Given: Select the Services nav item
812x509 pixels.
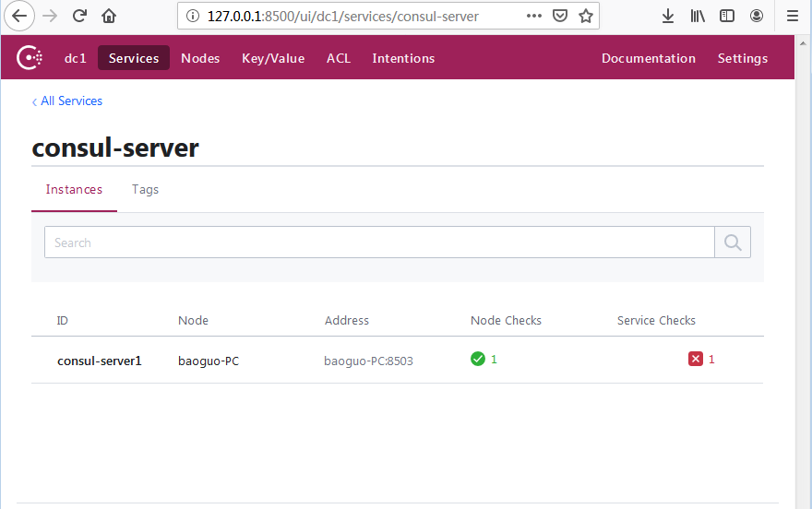Looking at the screenshot, I should click(x=134, y=58).
